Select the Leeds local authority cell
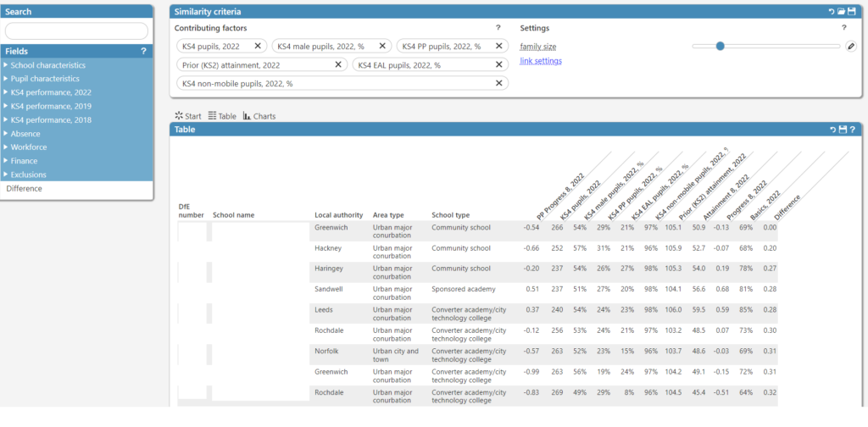Image resolution: width=868 pixels, height=427 pixels. pos(324,310)
